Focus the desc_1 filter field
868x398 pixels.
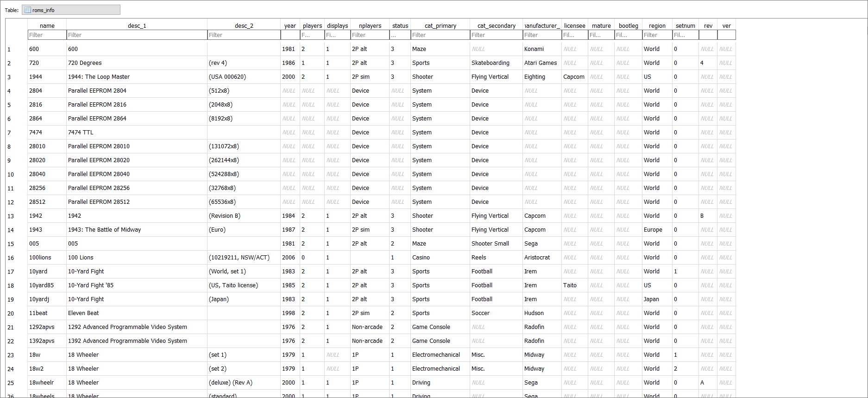click(x=137, y=35)
